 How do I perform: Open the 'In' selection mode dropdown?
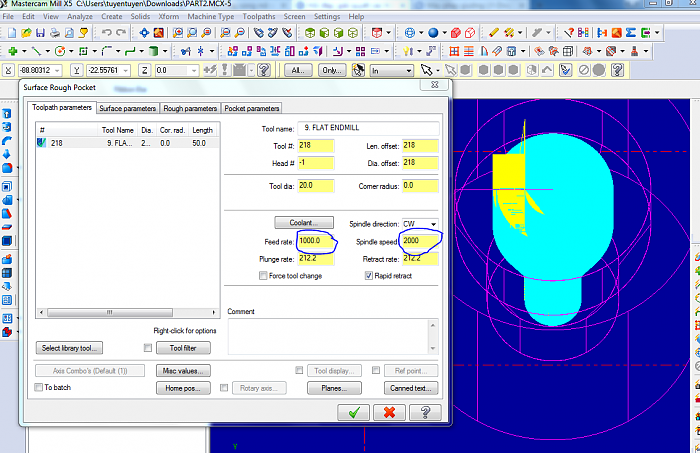click(x=408, y=71)
